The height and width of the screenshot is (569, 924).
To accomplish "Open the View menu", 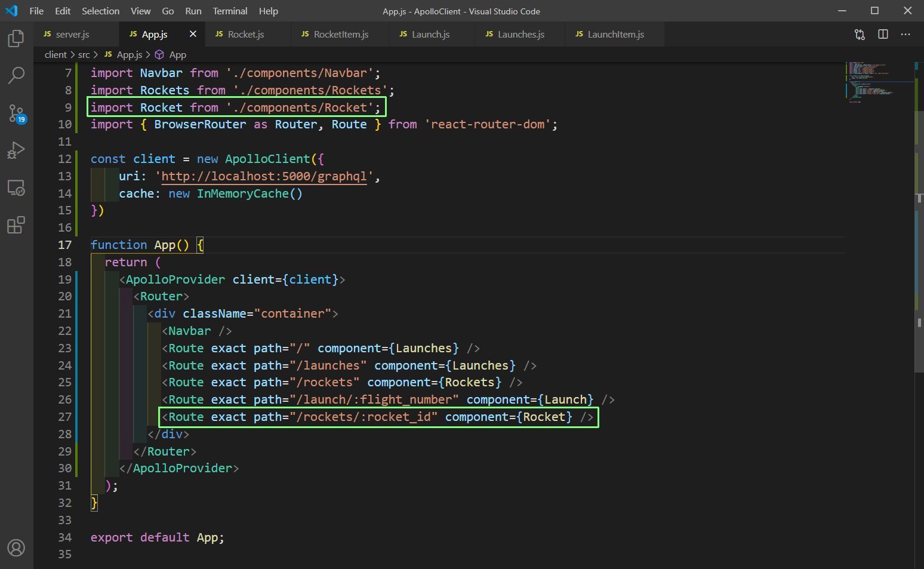I will click(x=140, y=11).
